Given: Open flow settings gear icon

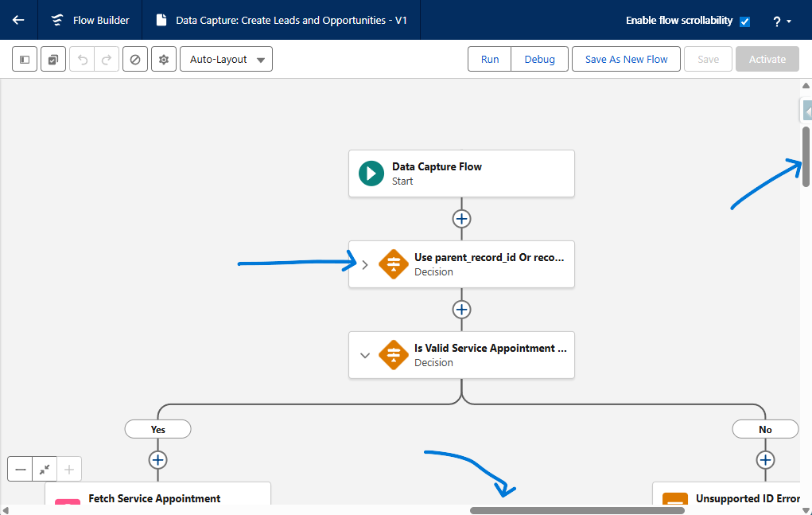Looking at the screenshot, I should pos(163,60).
